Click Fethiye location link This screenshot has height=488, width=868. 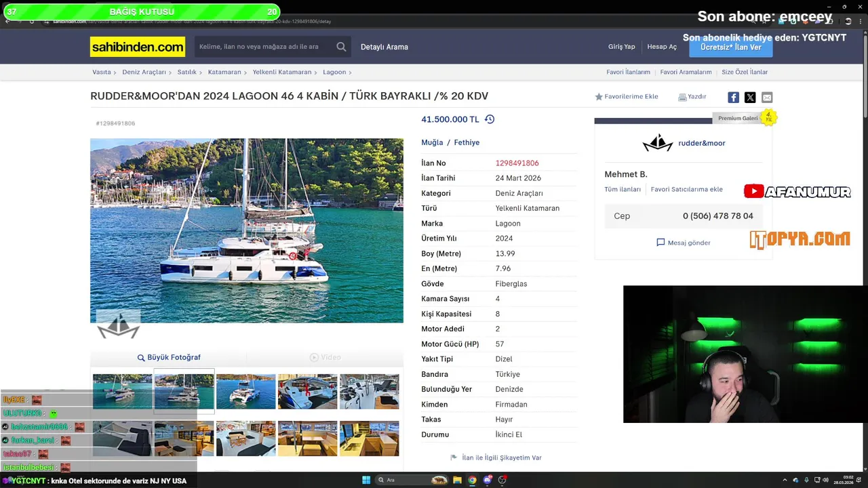coord(467,142)
